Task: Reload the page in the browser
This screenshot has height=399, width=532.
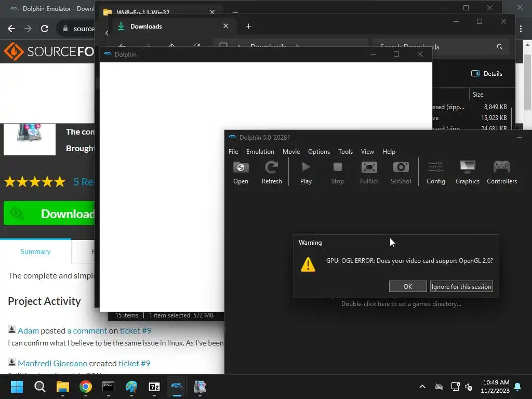Action: 45,29
